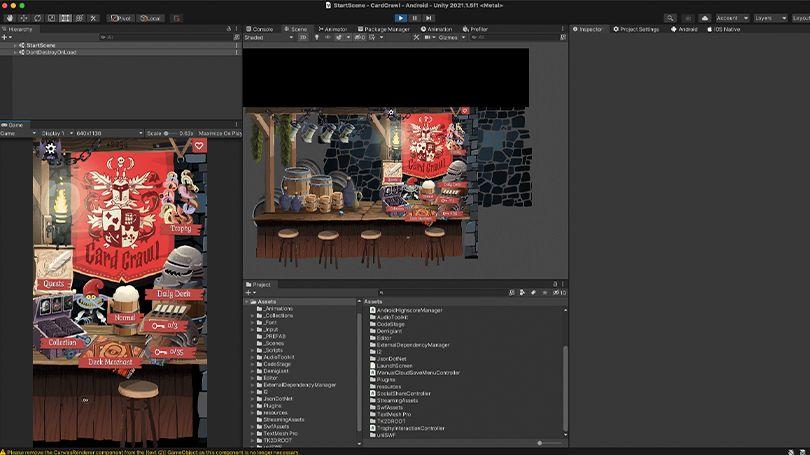Select the Scale tool in toolbar
810x455 pixels.
tap(52, 18)
